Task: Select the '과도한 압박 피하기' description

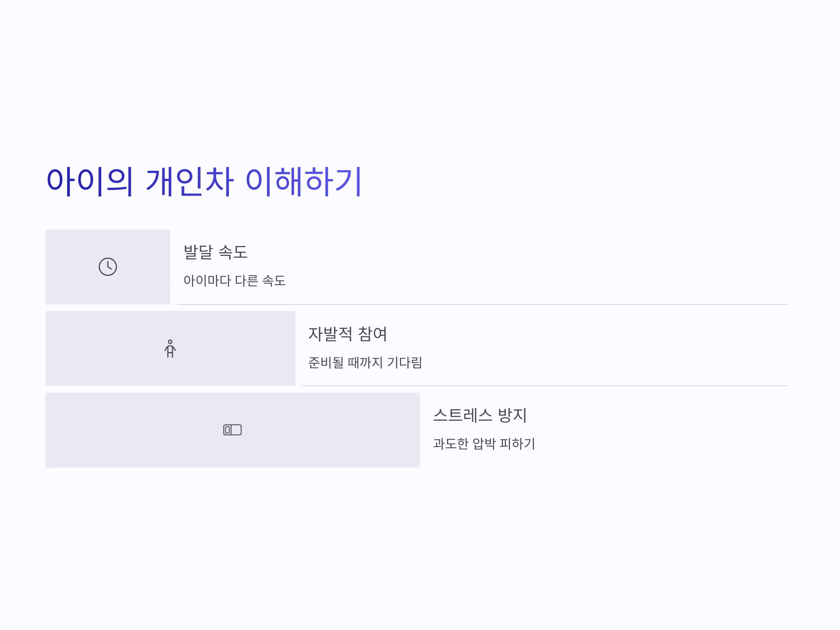Action: (484, 443)
